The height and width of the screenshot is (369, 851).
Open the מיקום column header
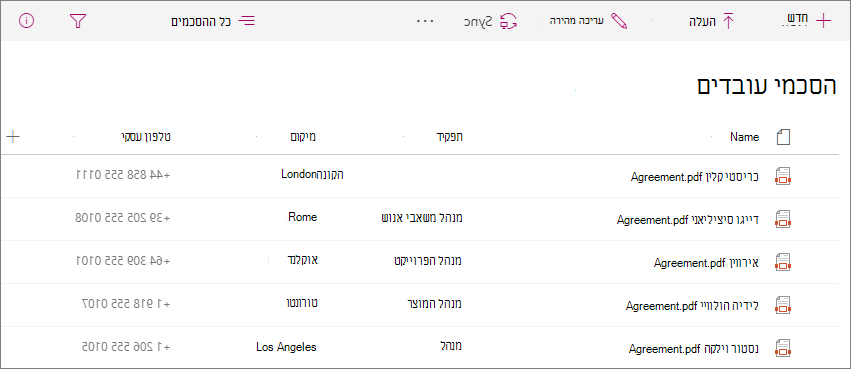tap(303, 137)
